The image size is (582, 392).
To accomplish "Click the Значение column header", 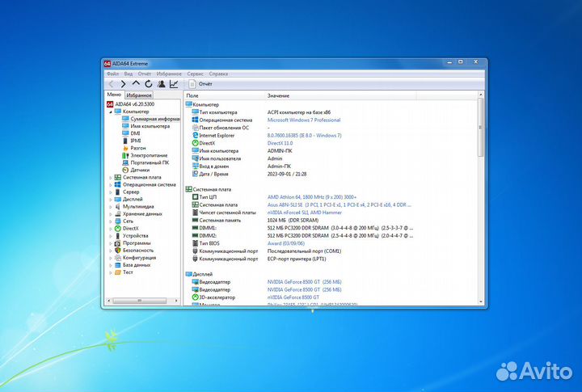I will 278,95.
